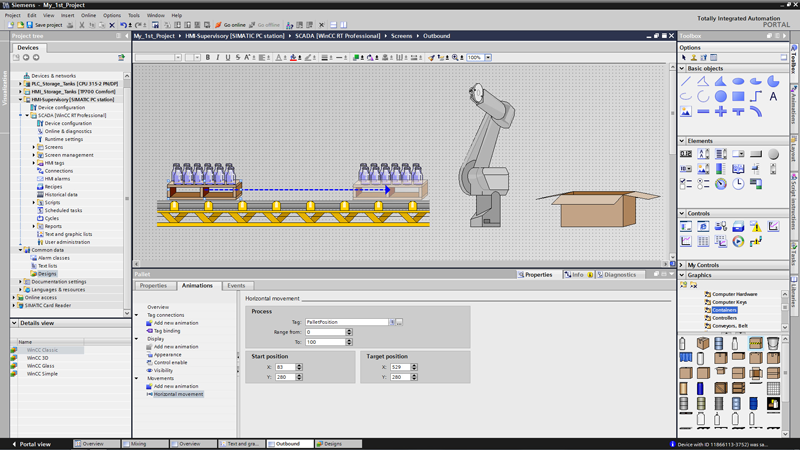800x450 pixels.
Task: Click the Go online button
Action: tap(230, 24)
